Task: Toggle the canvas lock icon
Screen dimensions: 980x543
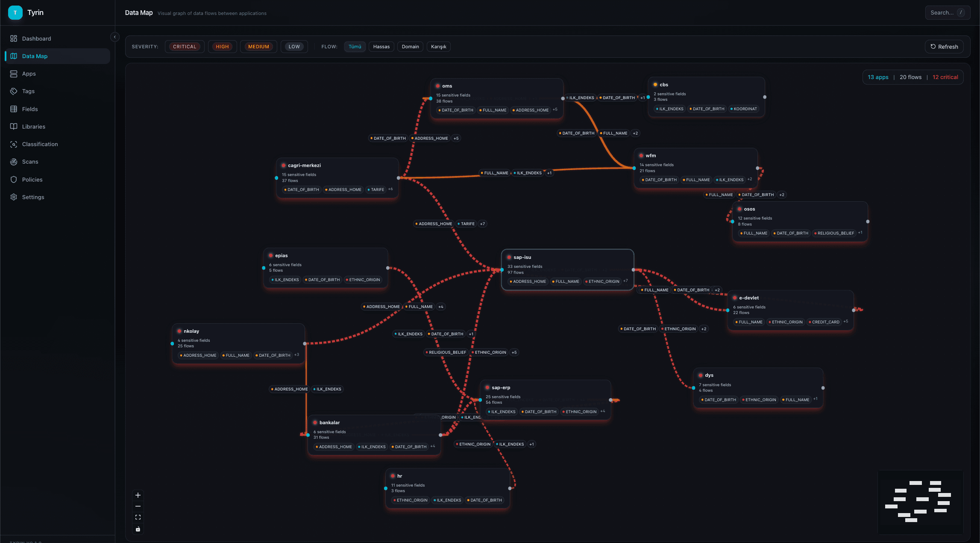Action: pyautogui.click(x=138, y=529)
